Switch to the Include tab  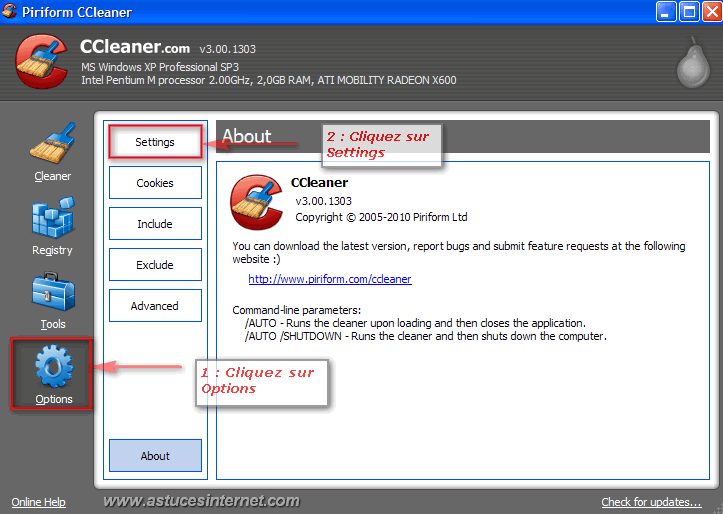tap(155, 224)
